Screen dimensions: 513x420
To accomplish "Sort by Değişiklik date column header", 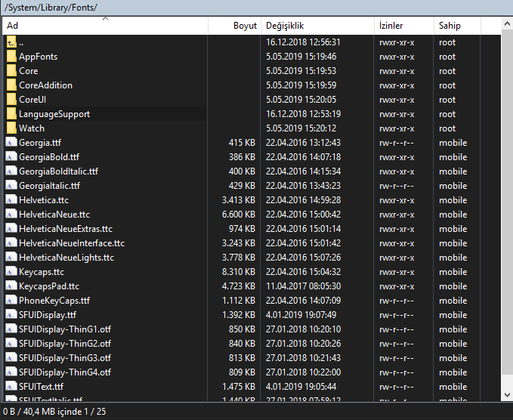I will coord(283,26).
